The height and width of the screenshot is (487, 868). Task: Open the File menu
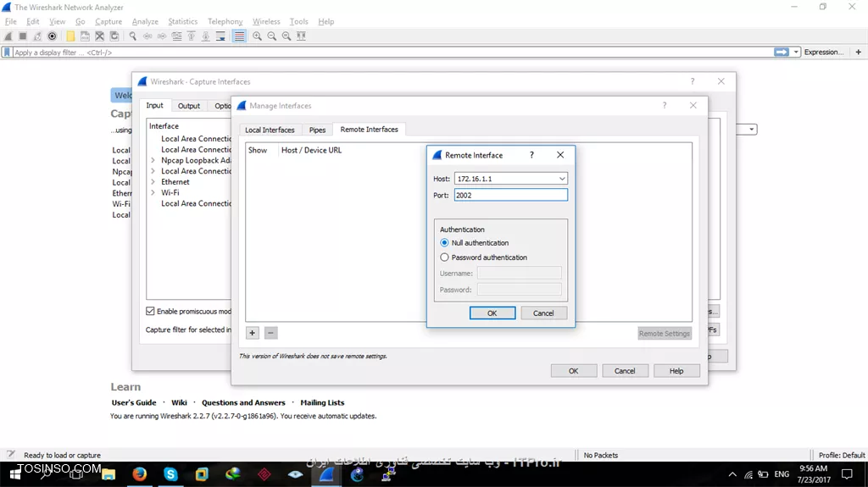(x=10, y=21)
